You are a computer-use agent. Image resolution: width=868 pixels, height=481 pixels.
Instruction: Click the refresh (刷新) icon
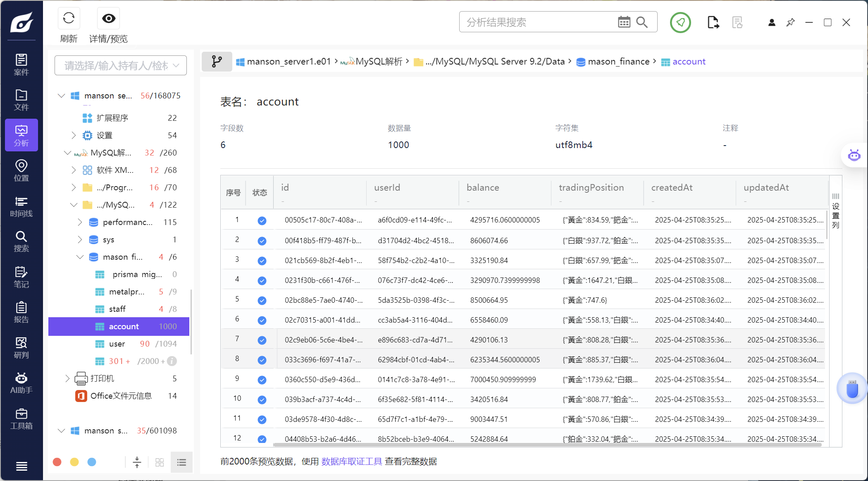point(69,18)
